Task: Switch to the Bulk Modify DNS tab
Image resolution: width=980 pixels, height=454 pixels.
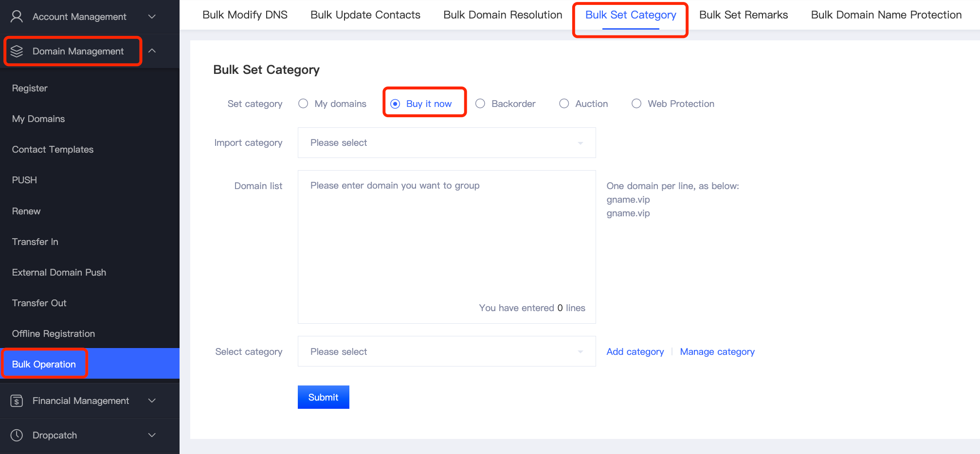Action: (245, 15)
